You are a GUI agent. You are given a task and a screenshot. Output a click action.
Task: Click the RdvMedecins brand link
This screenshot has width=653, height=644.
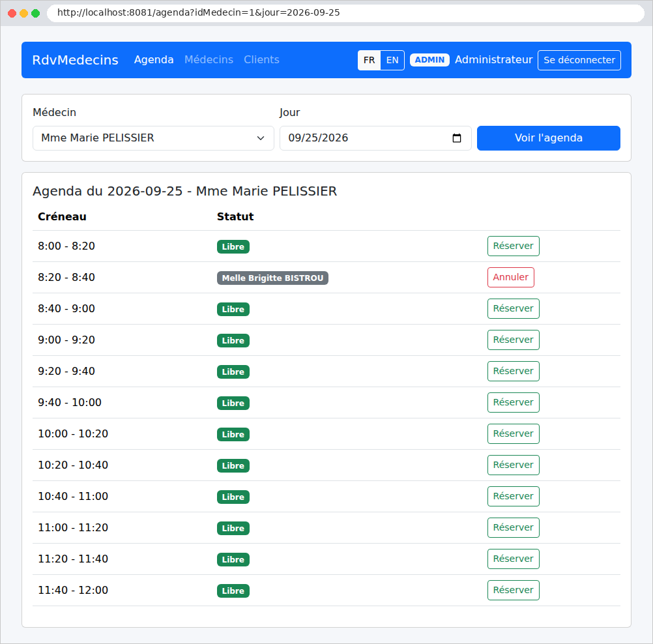click(x=76, y=60)
